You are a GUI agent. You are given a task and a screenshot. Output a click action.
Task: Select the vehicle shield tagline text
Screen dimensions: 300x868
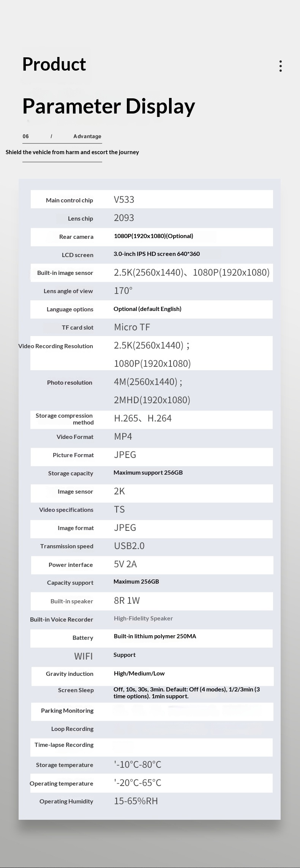pos(72,152)
